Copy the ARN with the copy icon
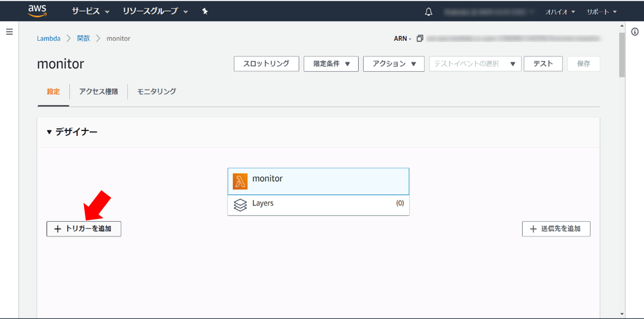The width and height of the screenshot is (644, 319). [420, 38]
